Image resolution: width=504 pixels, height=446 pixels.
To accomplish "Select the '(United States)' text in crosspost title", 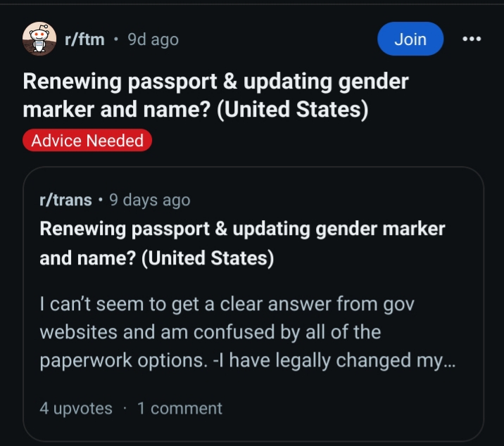I will 208,258.
